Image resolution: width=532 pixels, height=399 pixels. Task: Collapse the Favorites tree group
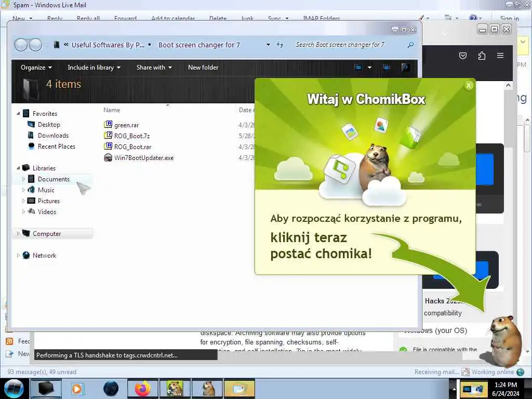tap(18, 113)
